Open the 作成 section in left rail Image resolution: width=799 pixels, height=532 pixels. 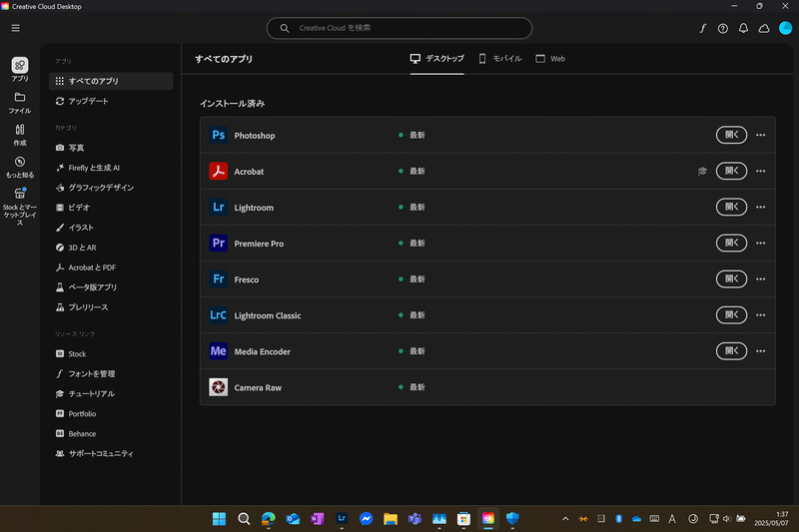coord(20,135)
